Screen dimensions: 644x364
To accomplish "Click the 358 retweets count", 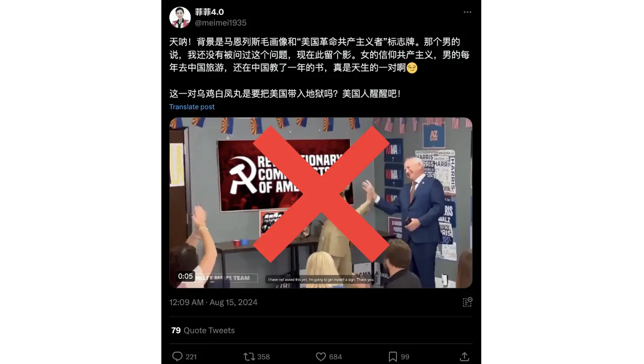I will (263, 357).
